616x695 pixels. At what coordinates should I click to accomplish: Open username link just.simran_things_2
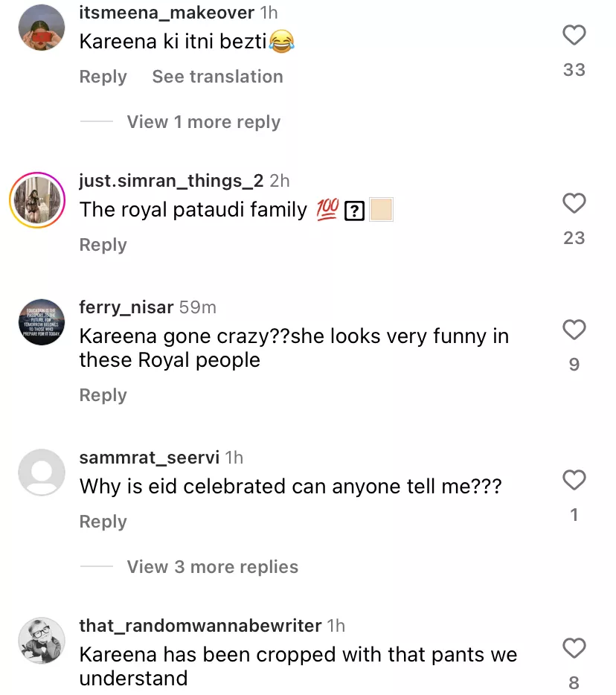[171, 181]
